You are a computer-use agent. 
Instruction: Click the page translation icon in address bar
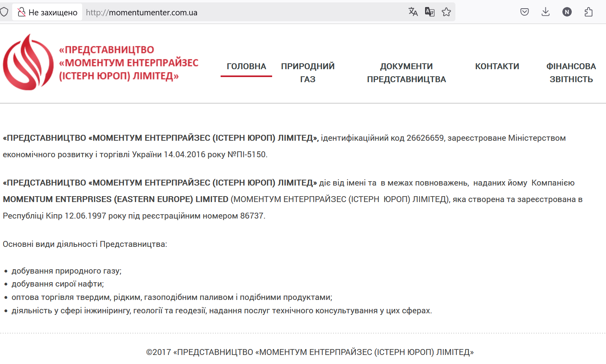[413, 12]
